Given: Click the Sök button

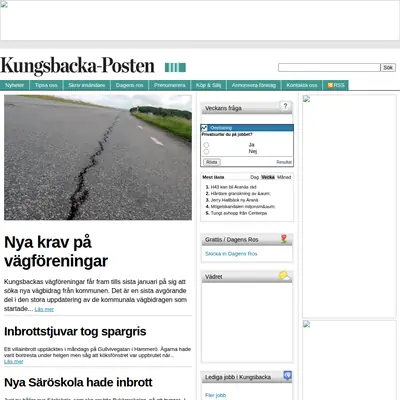Looking at the screenshot, I should (x=388, y=68).
